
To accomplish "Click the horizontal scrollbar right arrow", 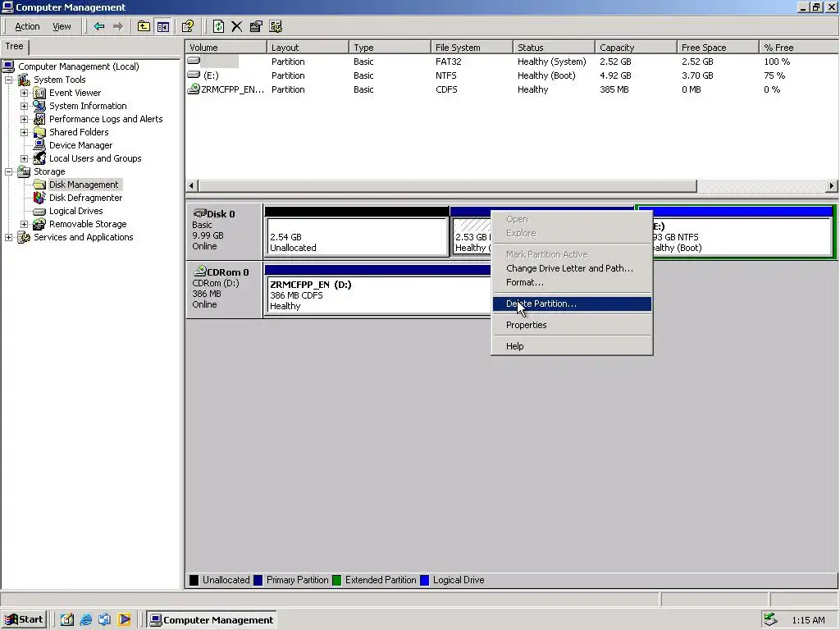I will (x=831, y=186).
